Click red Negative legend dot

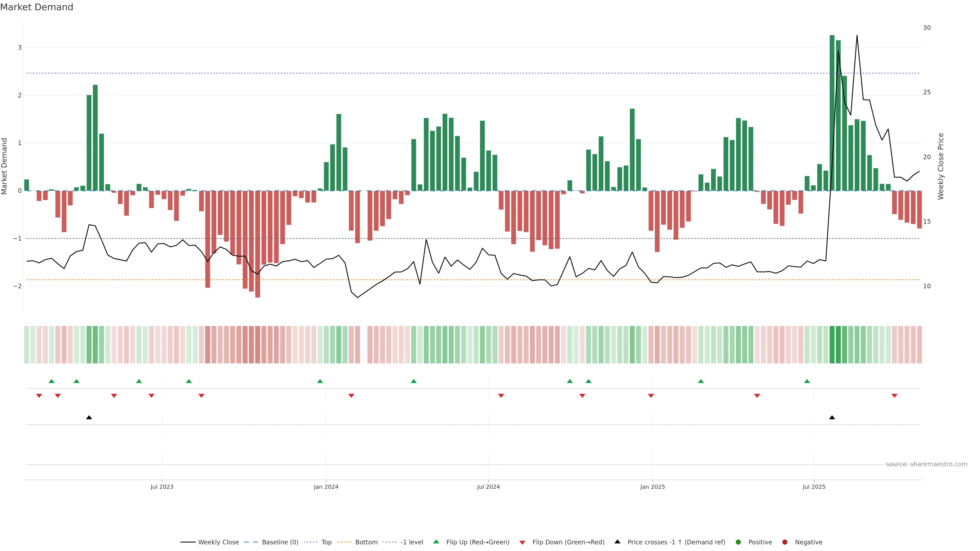785,542
